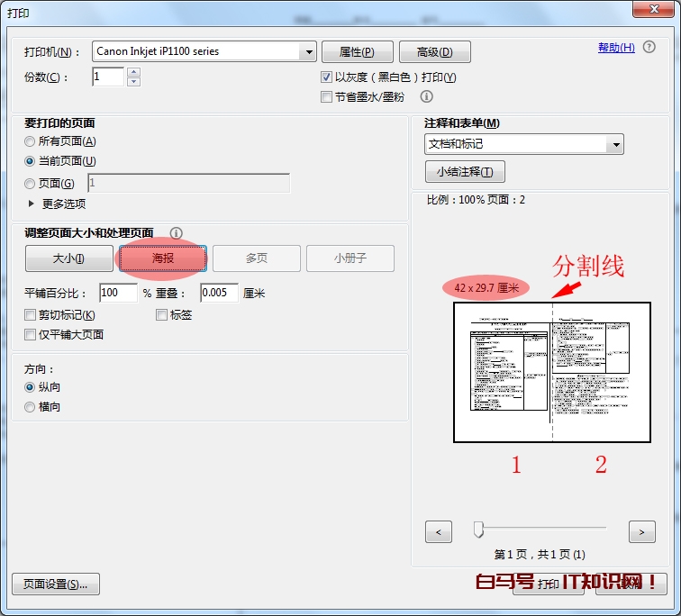Click the page range text field
Viewport: 681px width, 616px height.
(189, 183)
